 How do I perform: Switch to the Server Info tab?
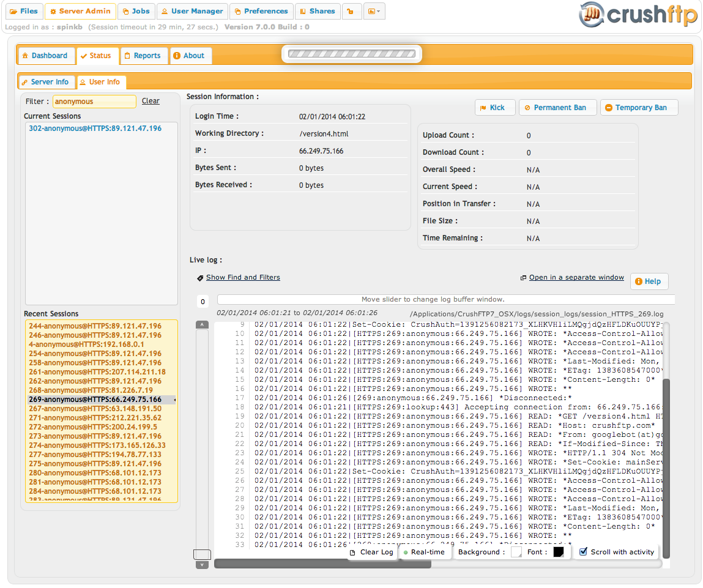point(46,81)
